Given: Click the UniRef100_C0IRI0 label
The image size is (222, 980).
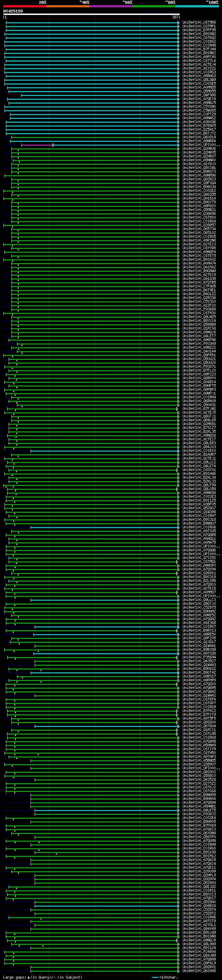Looking at the screenshot, I should tap(199, 451).
